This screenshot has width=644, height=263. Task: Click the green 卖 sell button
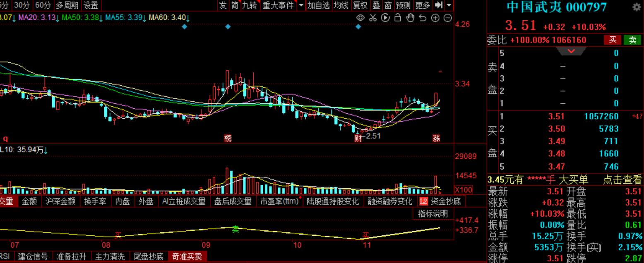[x=633, y=40]
